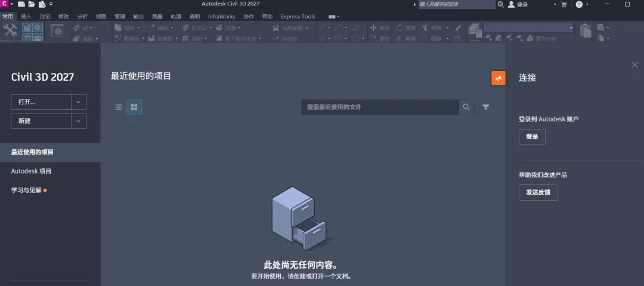Close the 连接 panel with the X

click(635, 65)
